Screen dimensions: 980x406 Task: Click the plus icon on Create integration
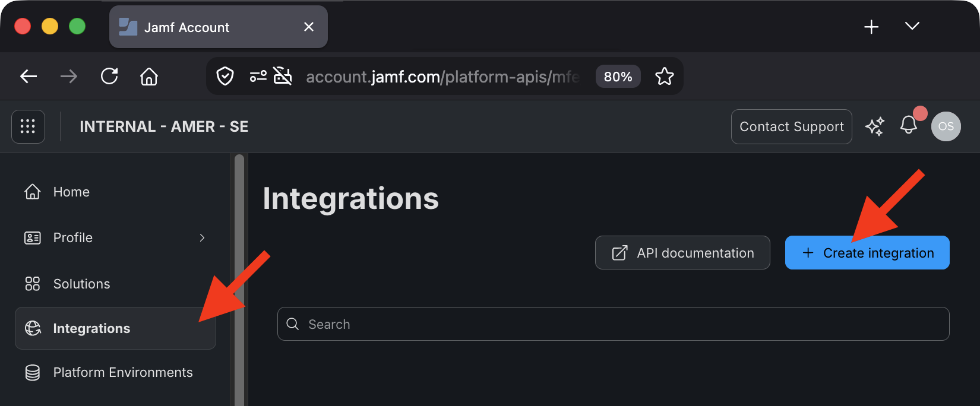pos(808,253)
